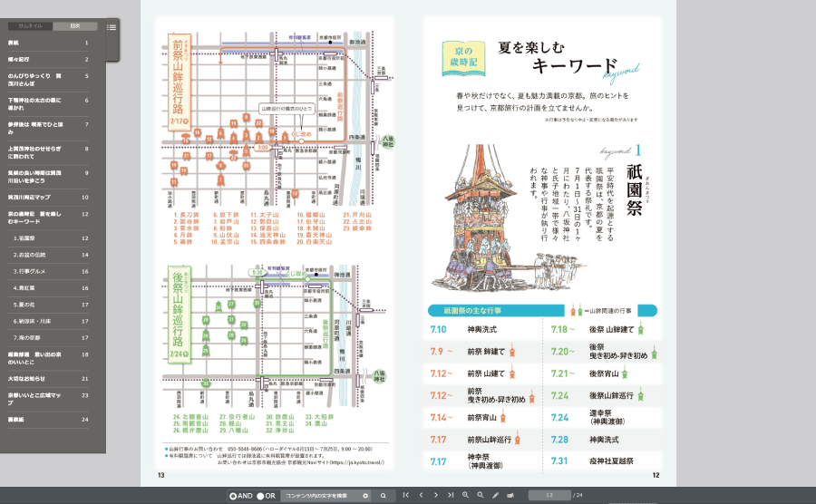Activate the pen annotation tool

[495, 496]
